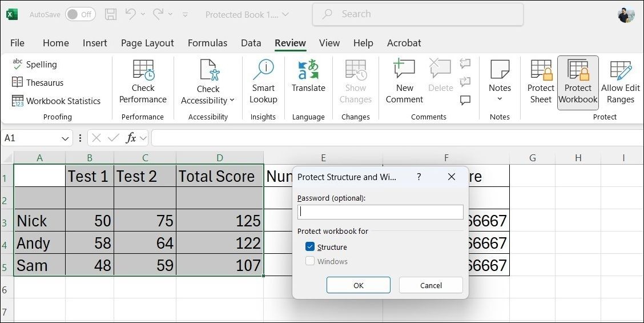The height and width of the screenshot is (323, 644).
Task: Click the Show Changes icon
Action: coord(356,70)
